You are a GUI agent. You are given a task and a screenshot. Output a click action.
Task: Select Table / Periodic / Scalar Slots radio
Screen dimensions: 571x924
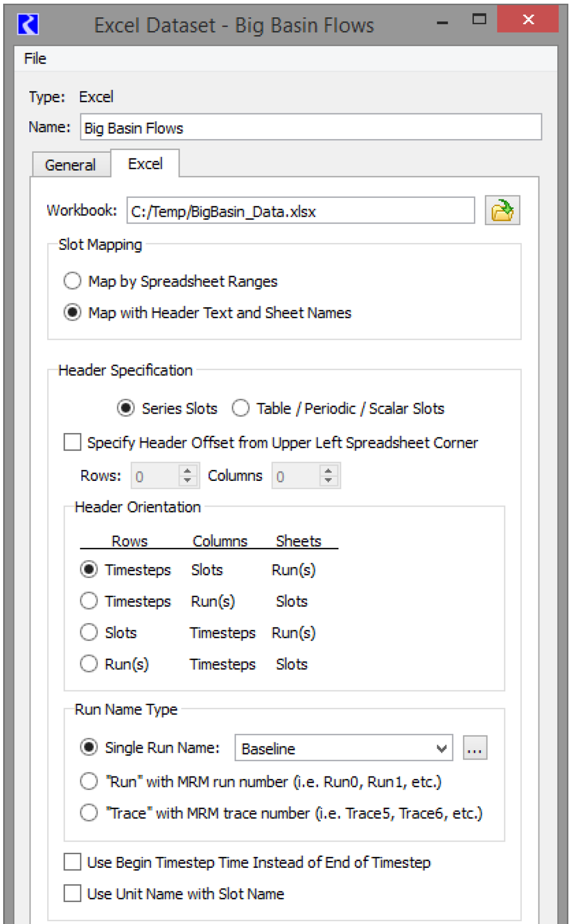coord(241,408)
